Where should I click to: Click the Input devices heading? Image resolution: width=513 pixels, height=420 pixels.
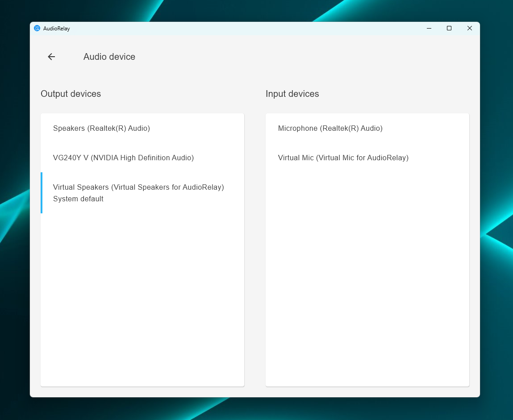coord(292,94)
